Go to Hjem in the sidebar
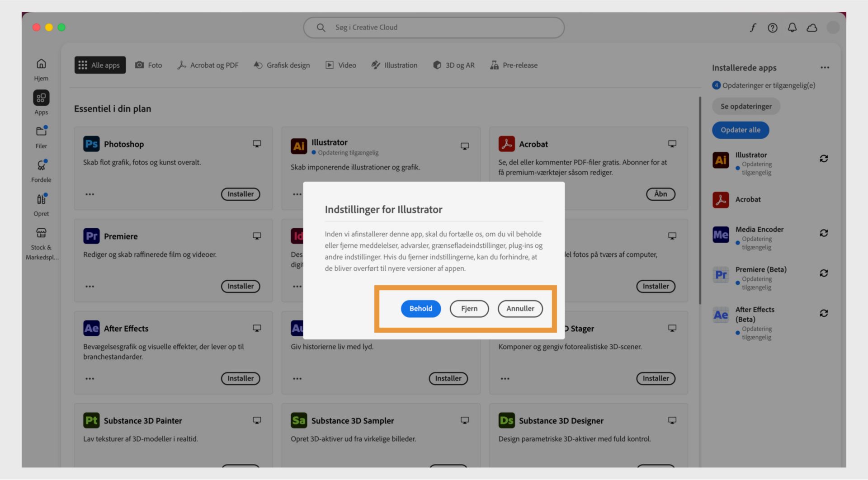The height and width of the screenshot is (480, 868). [x=41, y=70]
